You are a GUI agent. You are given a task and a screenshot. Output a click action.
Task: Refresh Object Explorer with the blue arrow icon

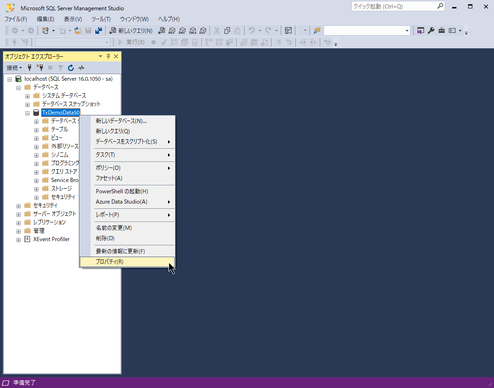coord(71,68)
